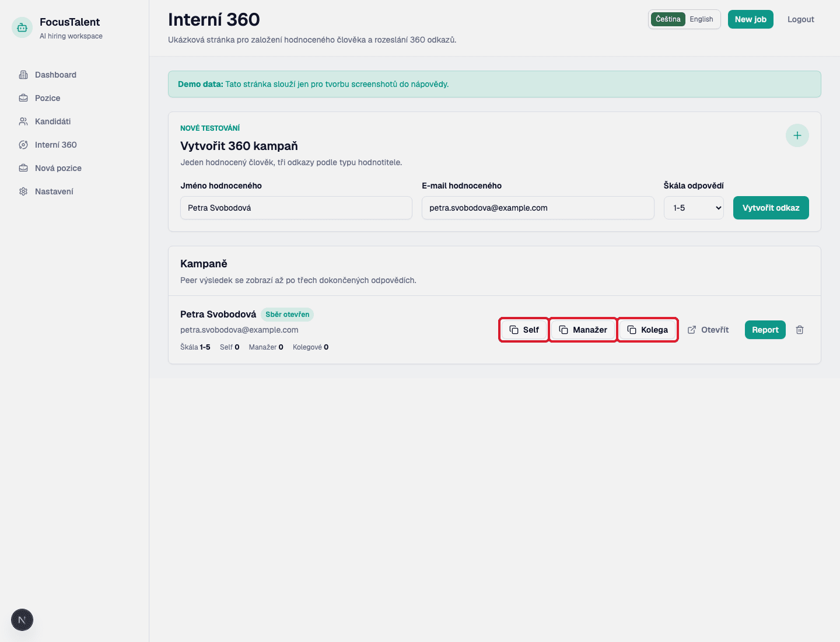Open the Report for Petra Svobodová
Screen dimensions: 840x642
[765, 330]
